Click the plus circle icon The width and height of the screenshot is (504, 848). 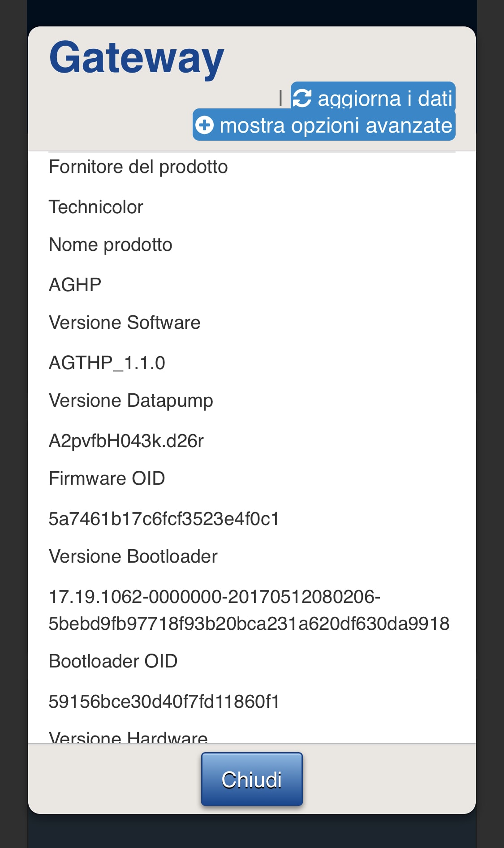pyautogui.click(x=205, y=125)
